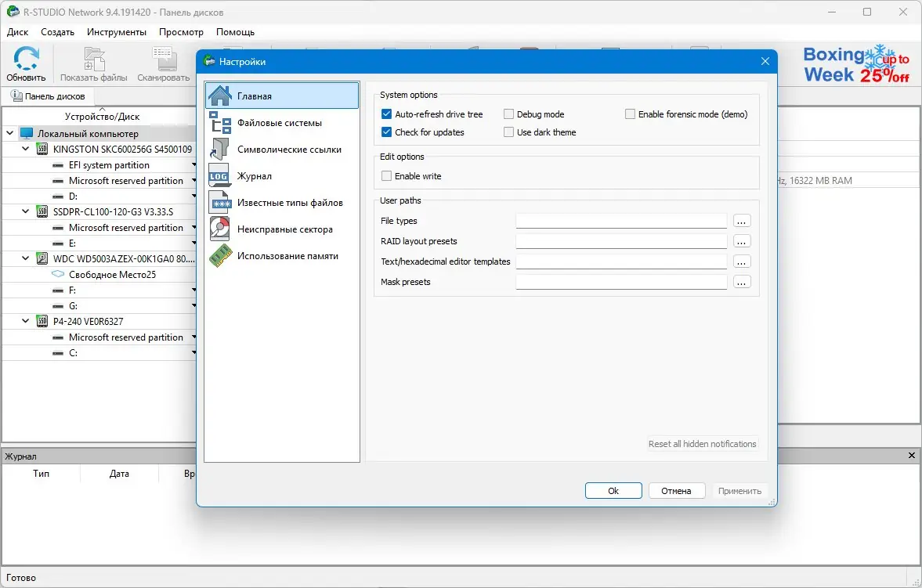922x588 pixels.
Task: Select Microsoft reserved partition under KINGSTON
Action: (100, 181)
